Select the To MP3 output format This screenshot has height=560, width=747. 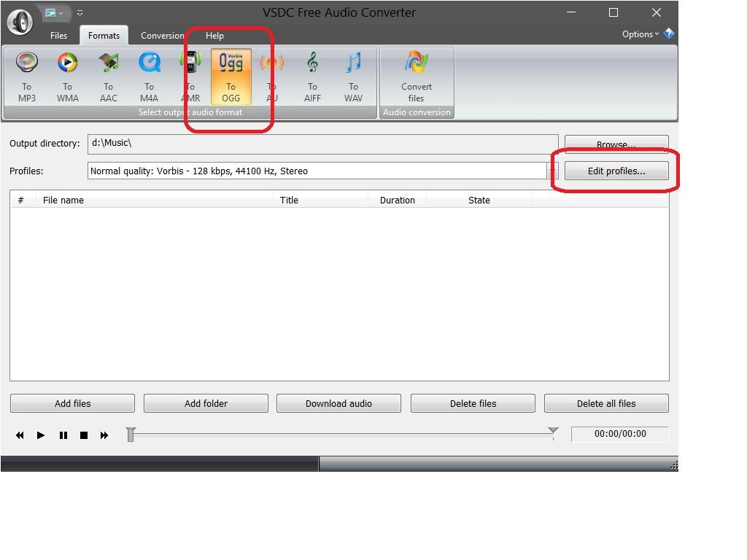tap(27, 77)
